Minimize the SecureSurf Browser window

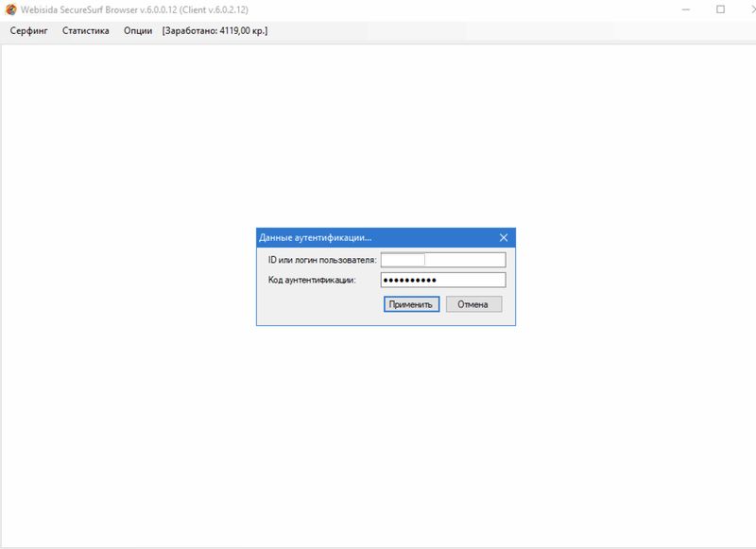685,9
